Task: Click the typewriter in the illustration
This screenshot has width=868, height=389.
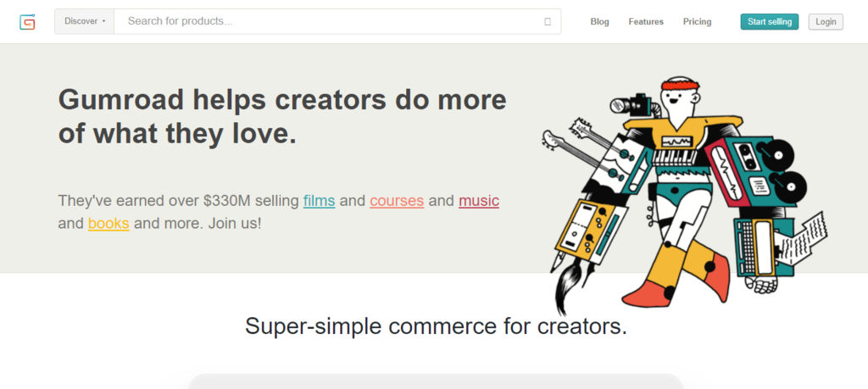Action: pos(765,247)
